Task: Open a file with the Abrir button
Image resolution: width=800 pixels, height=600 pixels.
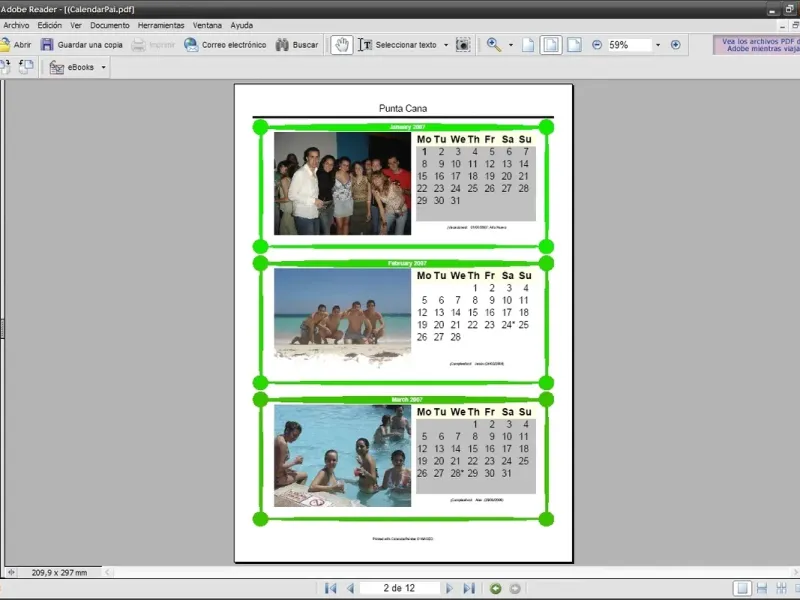Action: pos(16,45)
